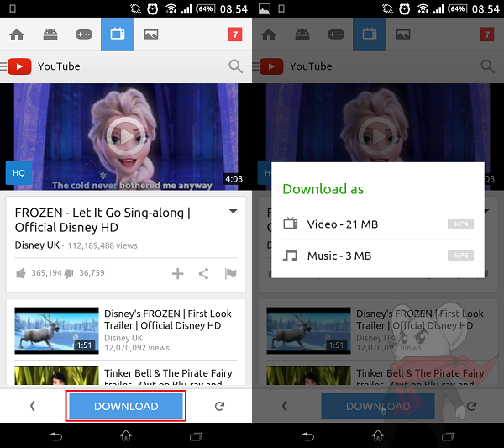The width and height of the screenshot is (504, 448).
Task: Choose Music - 3 MB download option
Action: [x=378, y=256]
